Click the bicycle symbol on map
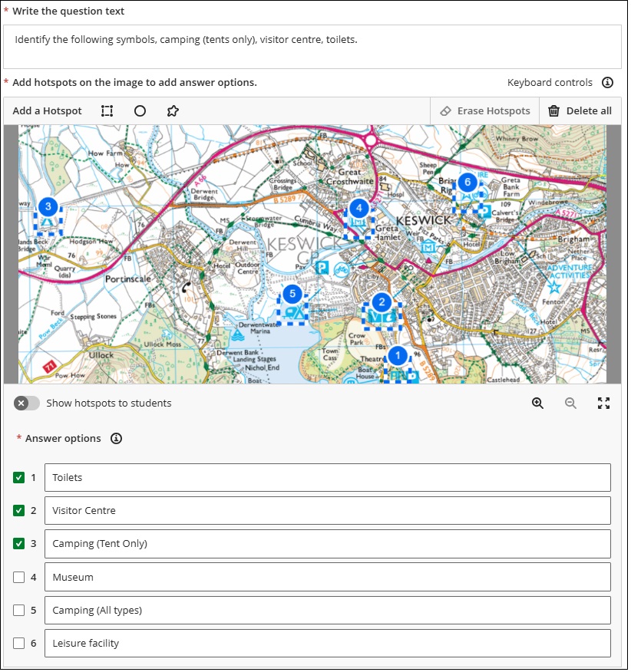This screenshot has height=672, width=631. (x=342, y=270)
